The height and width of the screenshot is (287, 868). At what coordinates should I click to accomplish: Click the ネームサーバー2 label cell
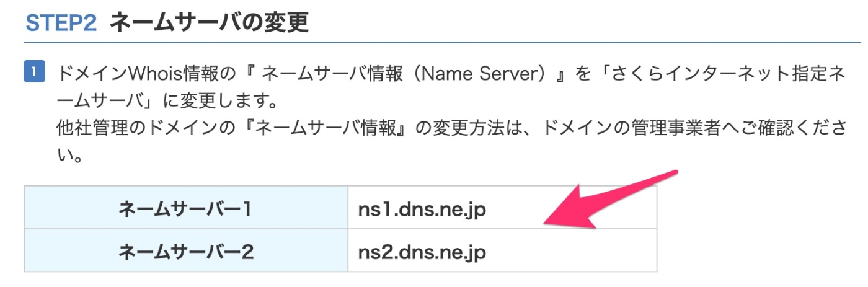(x=186, y=250)
